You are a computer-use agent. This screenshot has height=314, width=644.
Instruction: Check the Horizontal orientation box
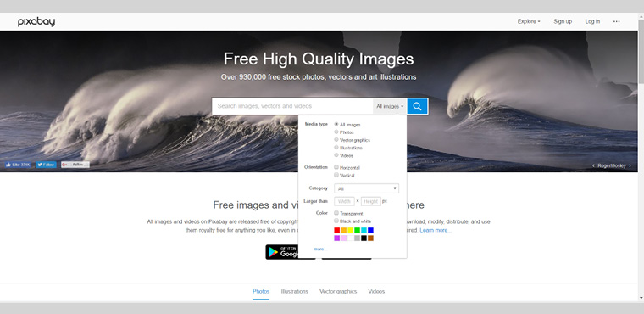(x=336, y=167)
